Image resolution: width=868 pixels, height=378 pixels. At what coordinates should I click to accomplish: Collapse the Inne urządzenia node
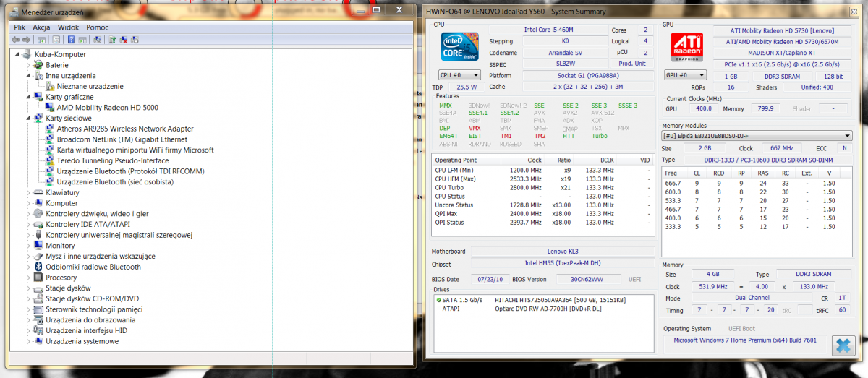(x=29, y=76)
